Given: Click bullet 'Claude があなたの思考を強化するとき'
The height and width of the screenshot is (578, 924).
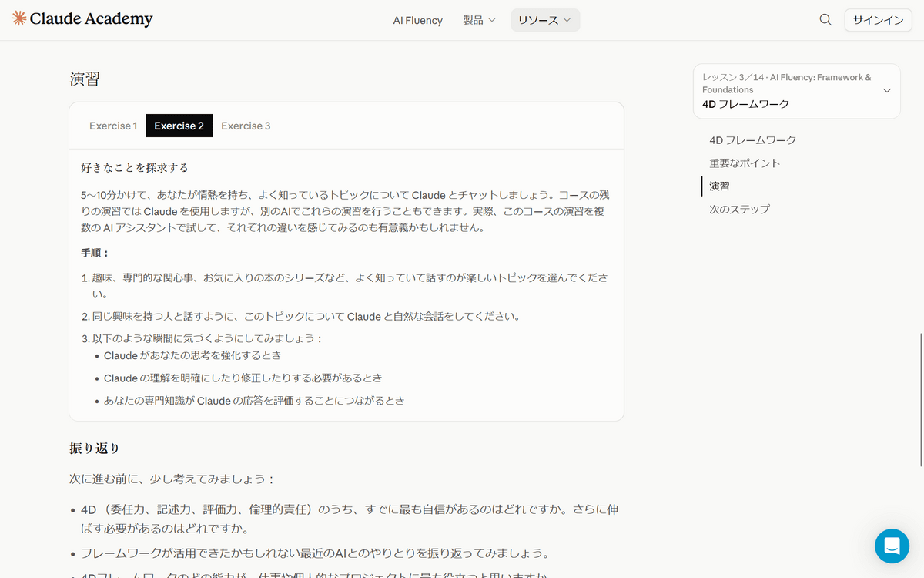Looking at the screenshot, I should [x=192, y=355].
